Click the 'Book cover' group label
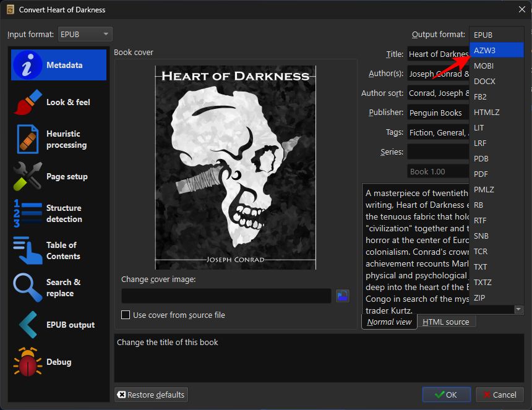This screenshot has width=532, height=410. click(134, 52)
